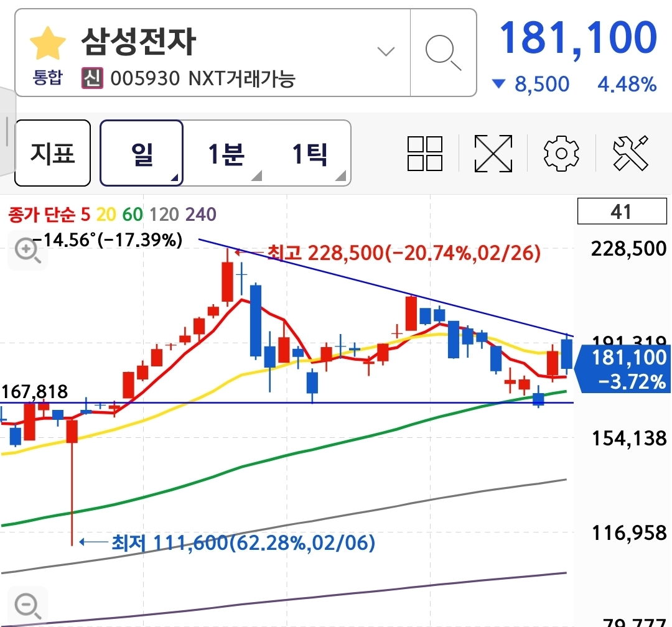Select the 240-day moving average color label
Viewport: 672px width, 627px height.
[201, 215]
